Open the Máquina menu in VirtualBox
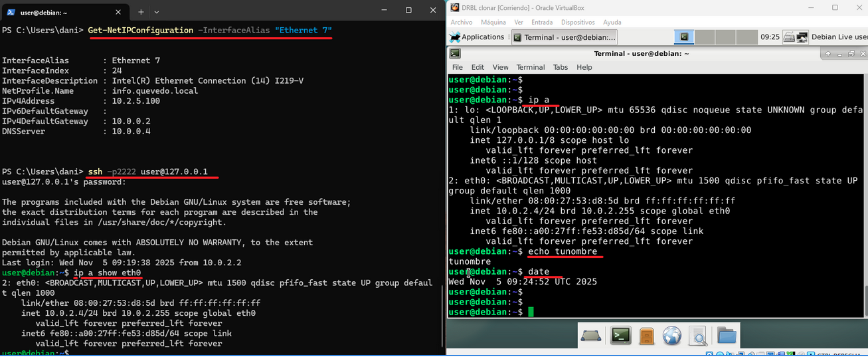The height and width of the screenshot is (357, 868). 493,23
